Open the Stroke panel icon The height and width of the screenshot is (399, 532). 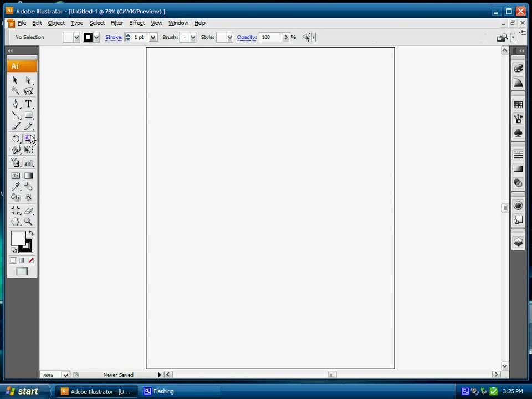(x=518, y=155)
